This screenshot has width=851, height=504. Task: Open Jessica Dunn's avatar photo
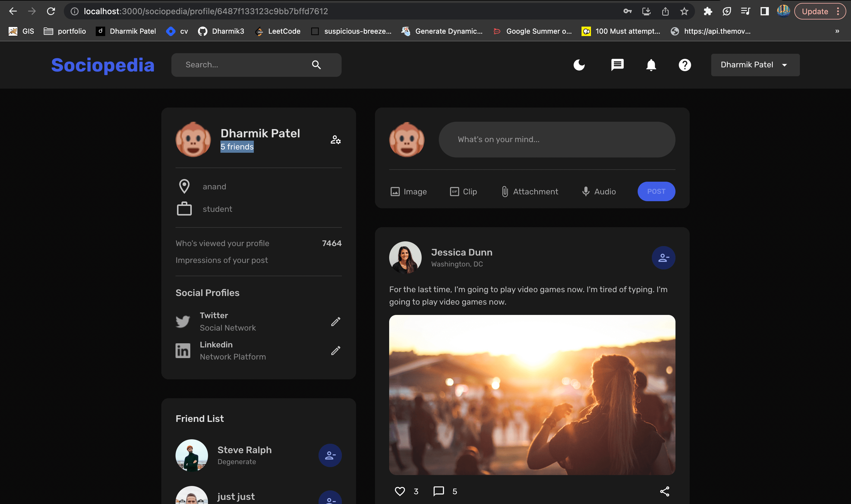point(405,258)
